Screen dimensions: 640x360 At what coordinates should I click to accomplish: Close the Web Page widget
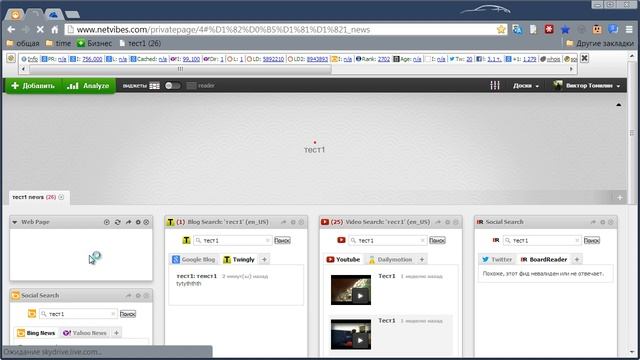tap(146, 222)
